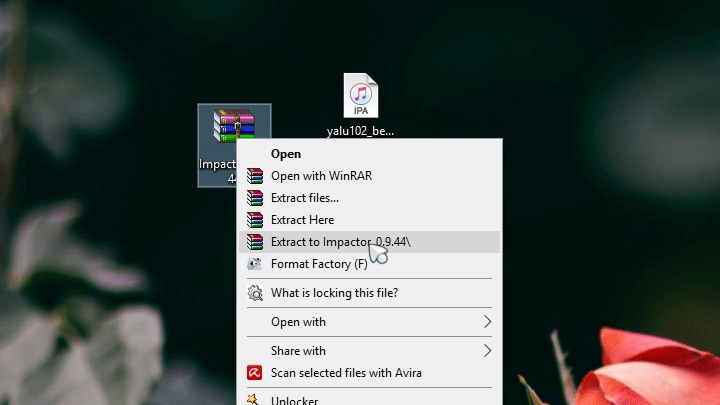Image resolution: width=720 pixels, height=405 pixels.
Task: Select Extract Here option
Action: pyautogui.click(x=369, y=220)
